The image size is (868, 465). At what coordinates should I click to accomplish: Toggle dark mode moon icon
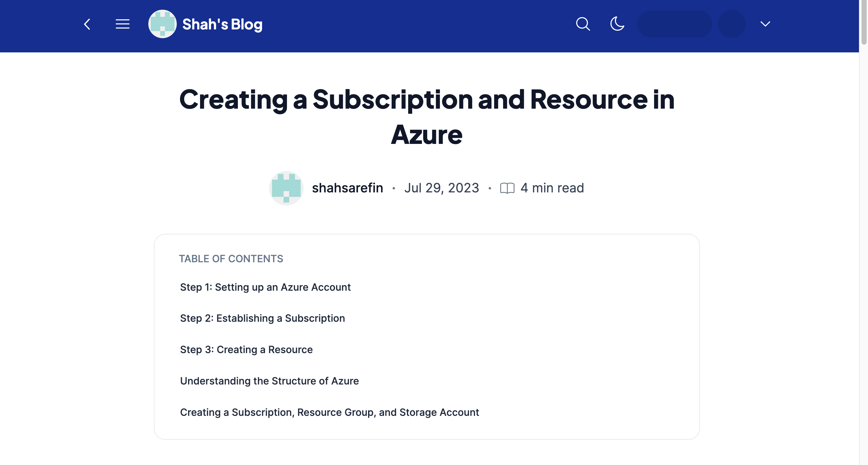[617, 24]
